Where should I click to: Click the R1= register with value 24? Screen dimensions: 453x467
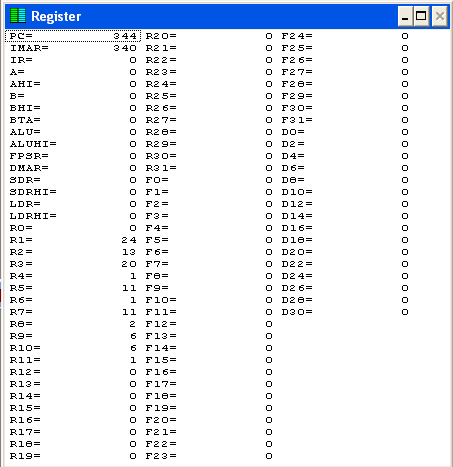pos(73,240)
